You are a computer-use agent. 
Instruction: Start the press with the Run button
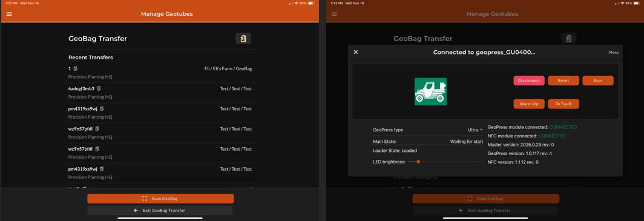[598, 81]
